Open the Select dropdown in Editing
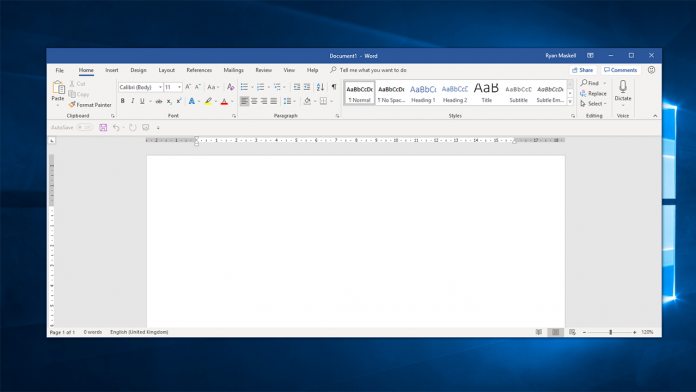Viewport: 696px width, 392px height. pos(593,103)
